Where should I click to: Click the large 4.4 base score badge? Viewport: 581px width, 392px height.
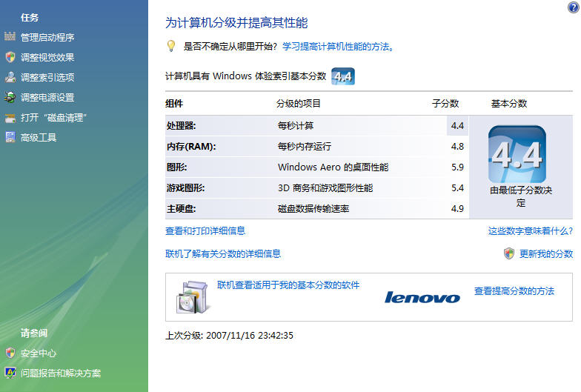tap(517, 155)
